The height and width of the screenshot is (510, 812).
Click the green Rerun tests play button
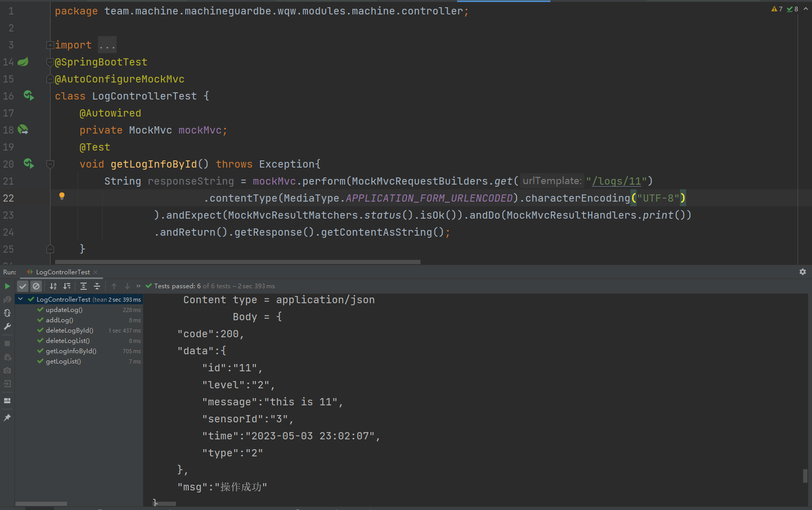7,286
